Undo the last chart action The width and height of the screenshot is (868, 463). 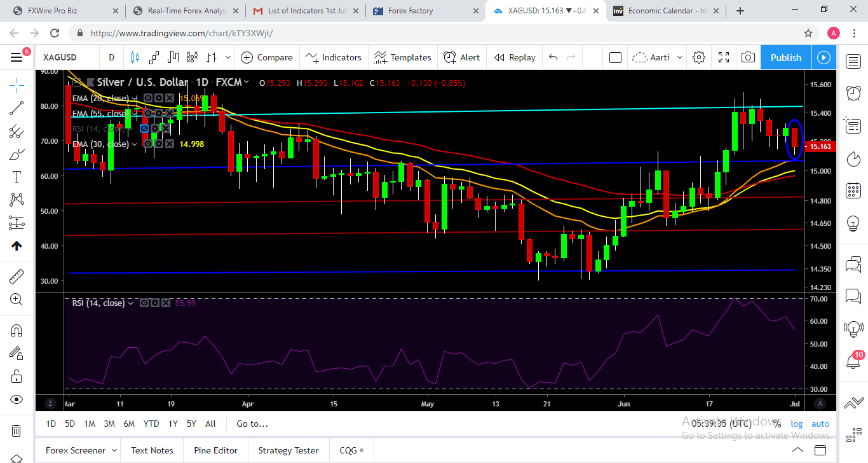point(553,57)
